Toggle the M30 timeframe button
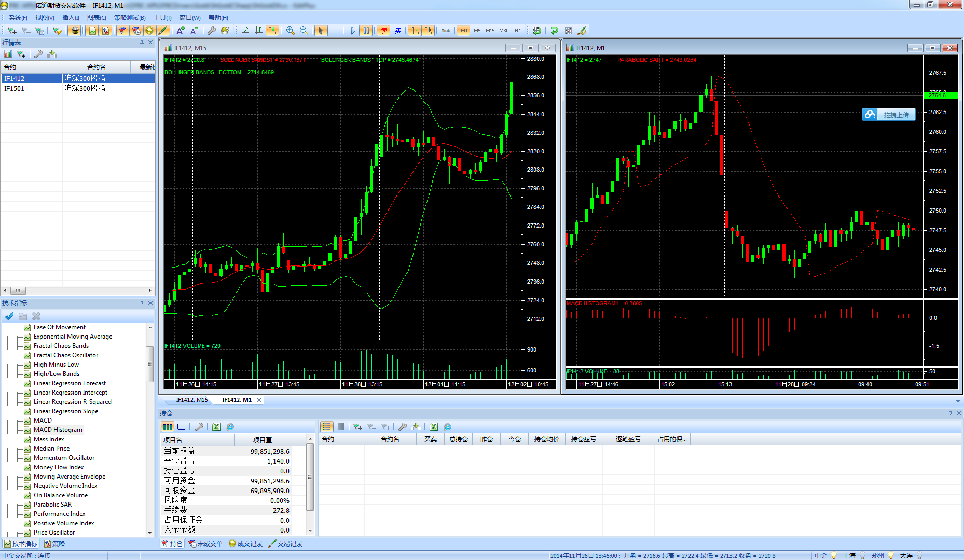Image resolution: width=964 pixels, height=560 pixels. 504,31
